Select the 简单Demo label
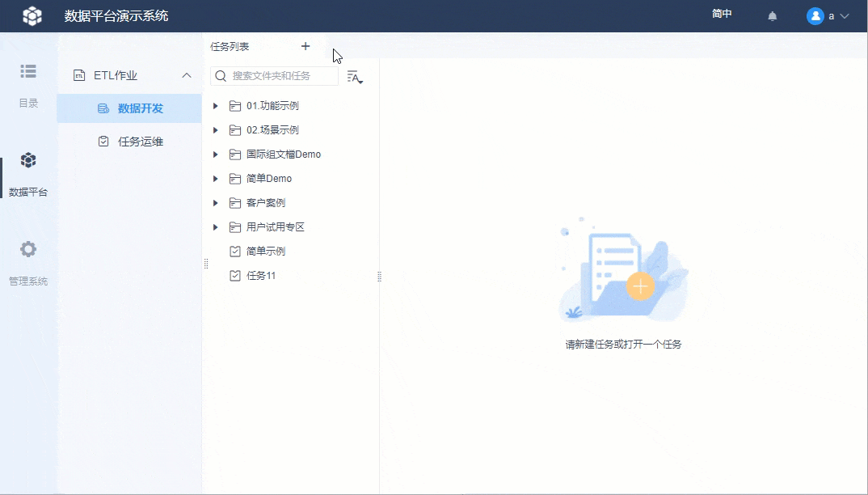 (x=269, y=179)
